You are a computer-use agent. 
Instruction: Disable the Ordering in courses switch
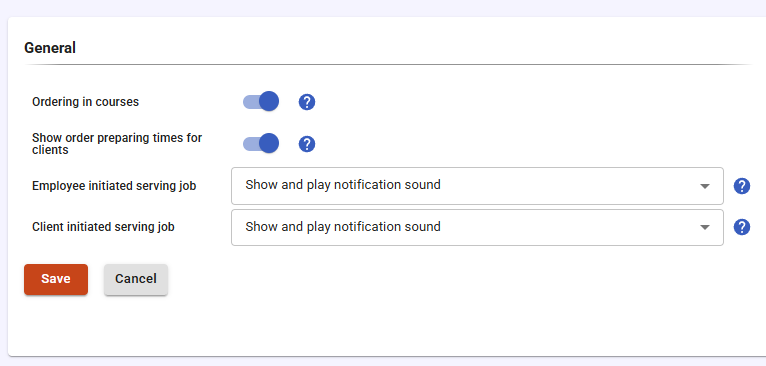tap(261, 102)
